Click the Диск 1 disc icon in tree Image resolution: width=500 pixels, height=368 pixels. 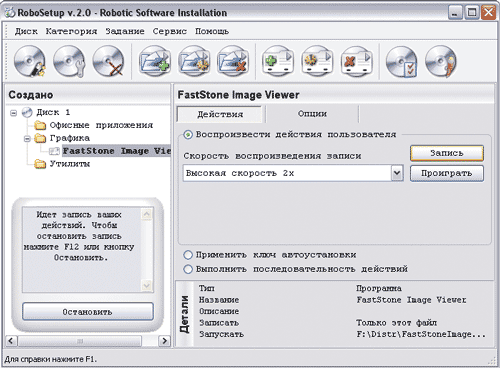[x=27, y=112]
